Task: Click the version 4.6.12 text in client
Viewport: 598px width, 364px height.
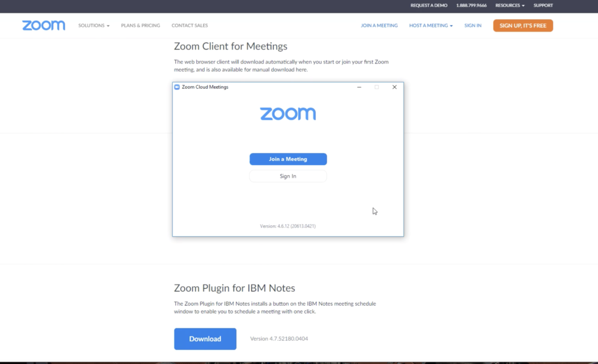Action: [x=288, y=226]
